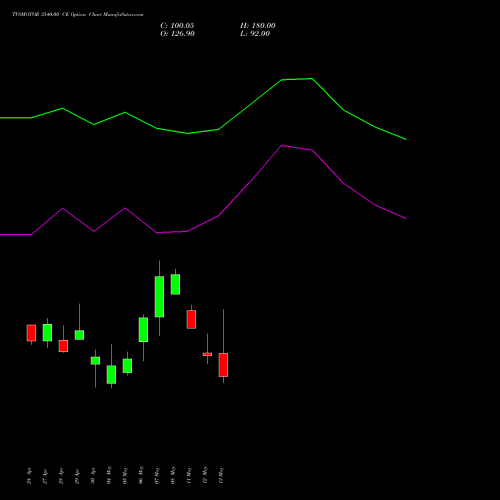Click the green candle for 08 May
The width and height of the screenshot is (500, 500).
pyautogui.click(x=175, y=284)
